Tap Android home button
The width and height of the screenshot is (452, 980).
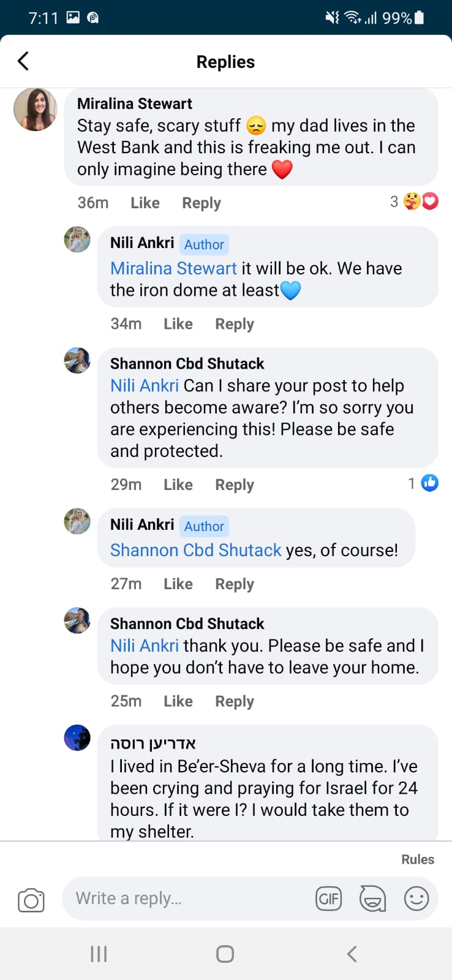(x=225, y=954)
